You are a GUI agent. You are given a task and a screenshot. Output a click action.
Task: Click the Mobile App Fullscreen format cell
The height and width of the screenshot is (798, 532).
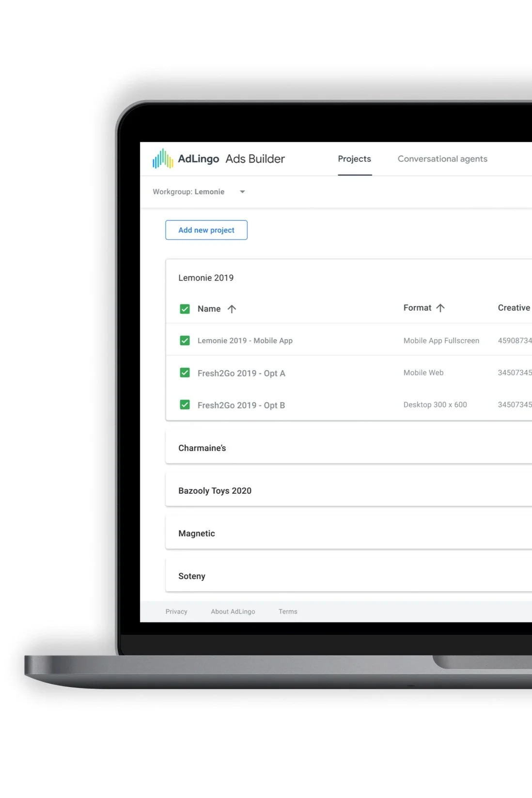[441, 341]
